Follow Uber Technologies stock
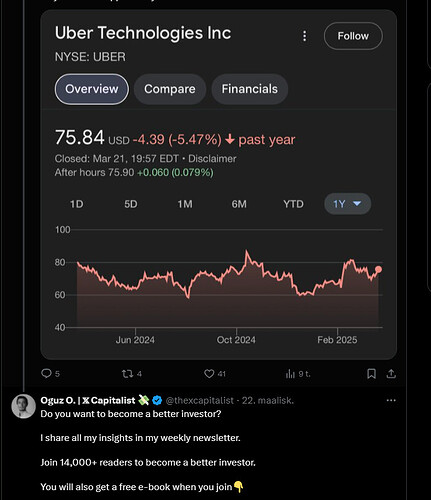 click(x=353, y=36)
